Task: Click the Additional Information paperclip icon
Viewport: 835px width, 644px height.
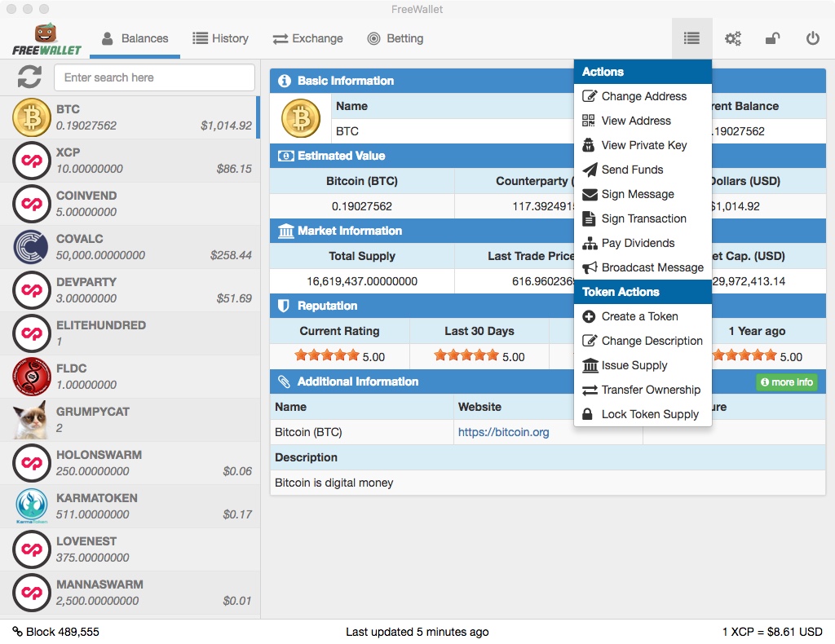Action: pyautogui.click(x=284, y=381)
